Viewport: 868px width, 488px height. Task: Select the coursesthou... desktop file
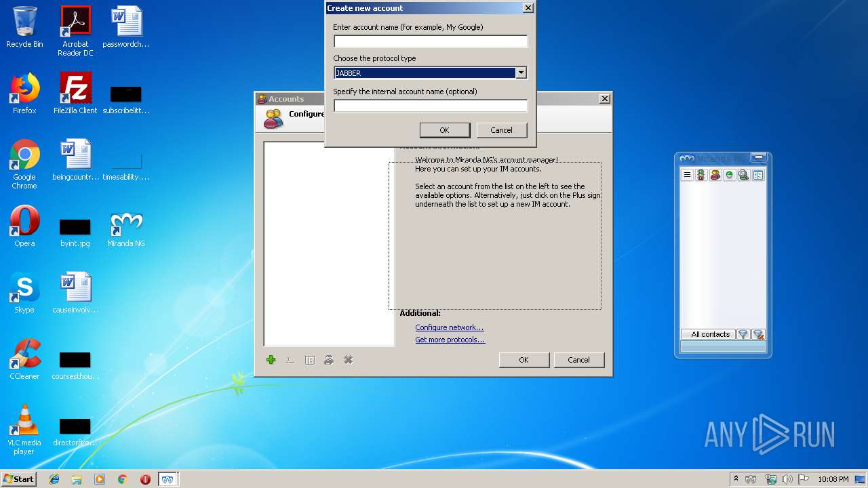(75, 365)
